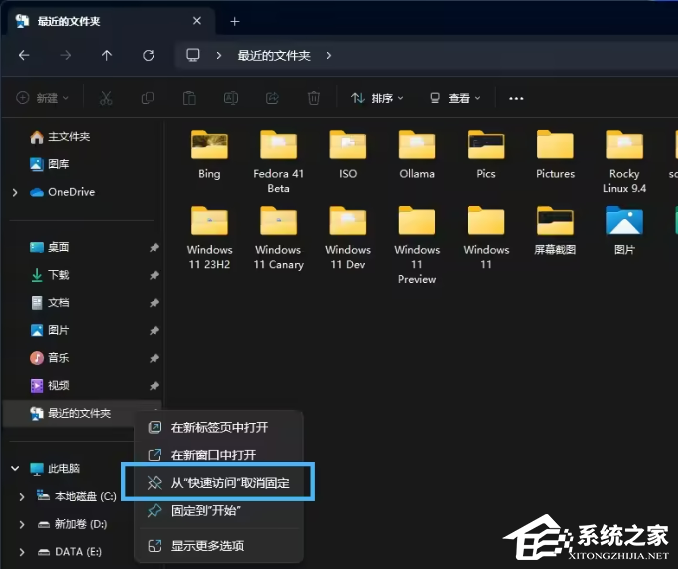Screen dimensions: 678x569
Task: Choose 从"快速访问"取消固定
Action: tap(219, 483)
